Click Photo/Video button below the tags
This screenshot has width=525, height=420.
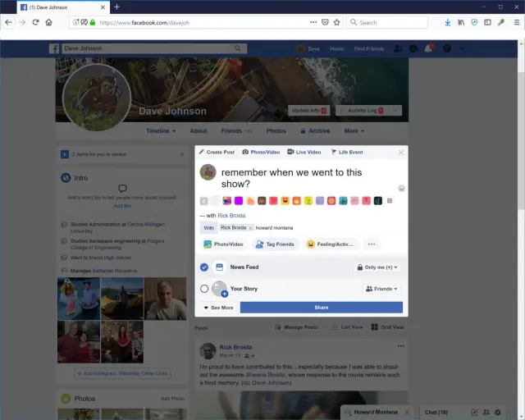coord(223,244)
